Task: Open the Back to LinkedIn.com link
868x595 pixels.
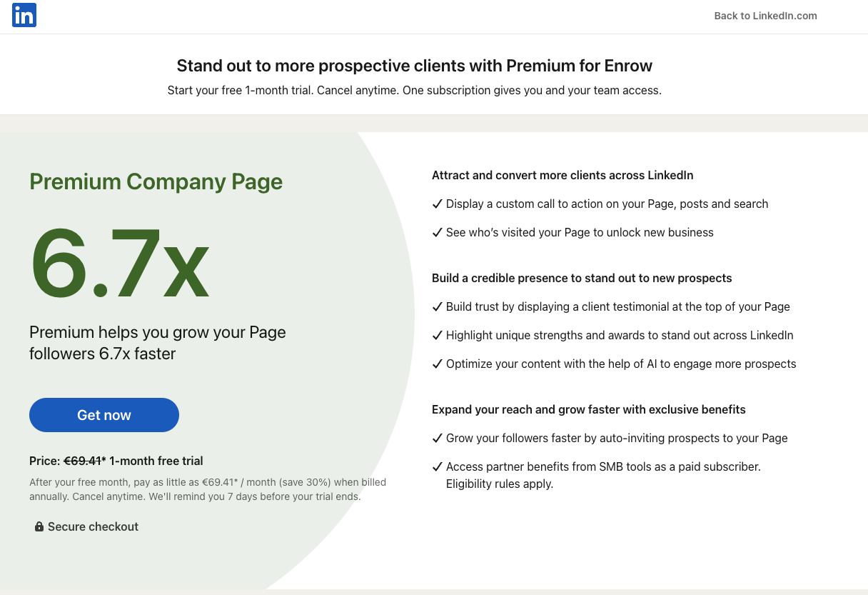Action: click(x=765, y=16)
